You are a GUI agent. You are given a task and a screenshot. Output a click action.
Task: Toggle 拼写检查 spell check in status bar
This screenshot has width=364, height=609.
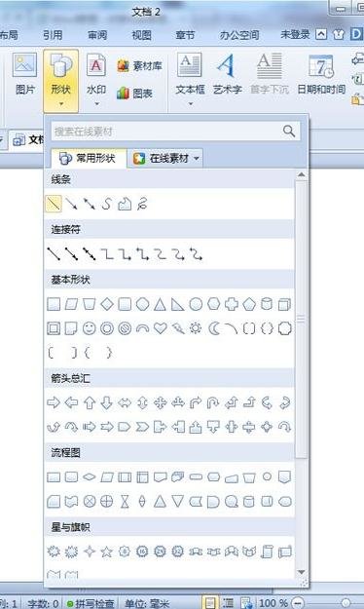tap(91, 603)
